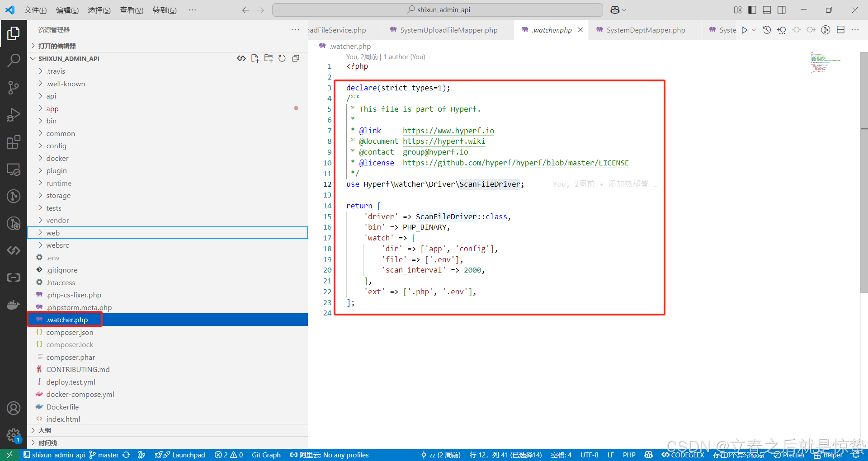Switch to the SystemDeptMapper.php tab
The image size is (868, 461).
pyautogui.click(x=645, y=30)
